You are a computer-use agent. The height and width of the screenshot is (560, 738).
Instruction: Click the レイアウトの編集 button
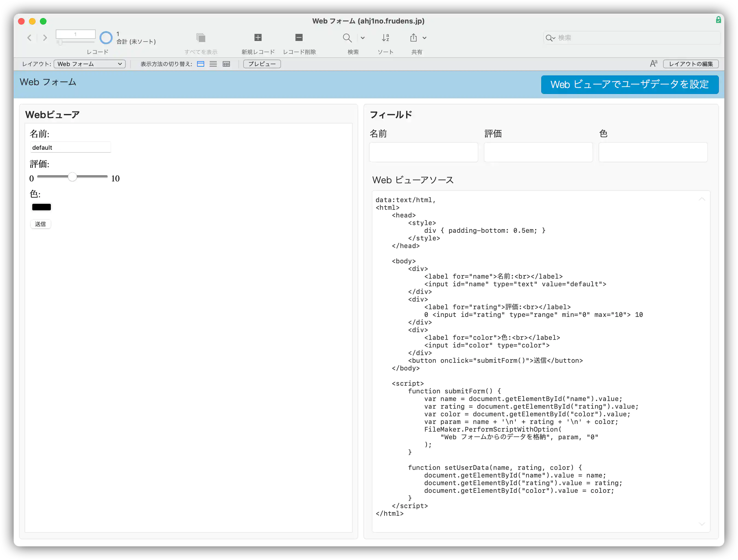pyautogui.click(x=691, y=64)
